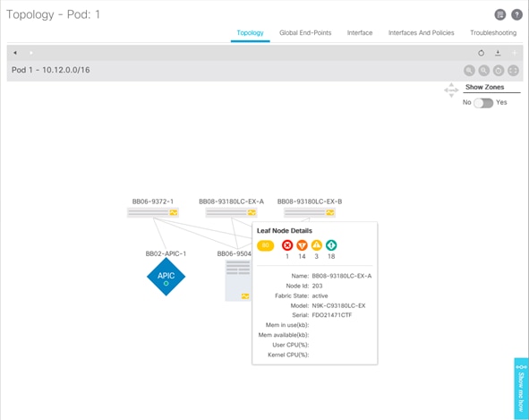Switch to Global End-Points tab
The height and width of the screenshot is (420, 529).
(x=305, y=33)
